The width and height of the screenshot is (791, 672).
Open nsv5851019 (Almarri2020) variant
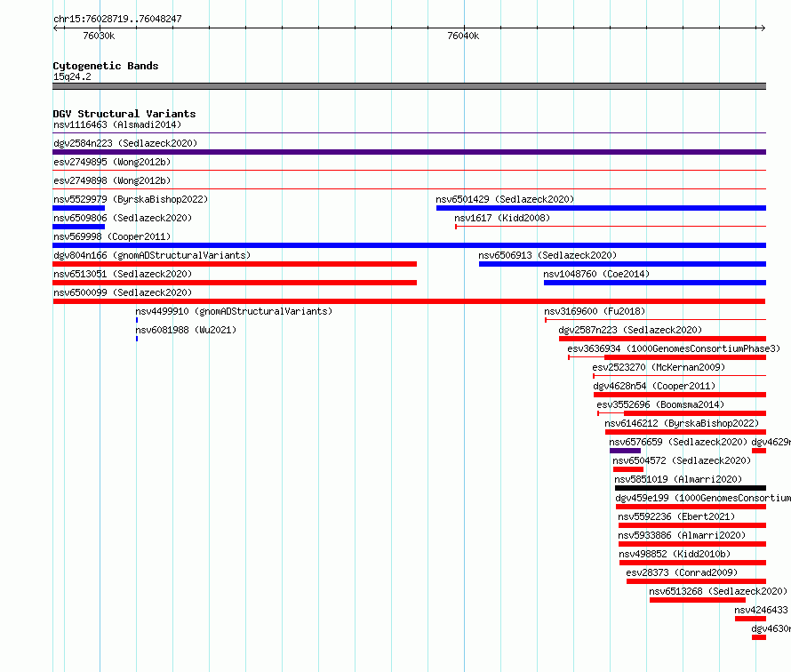678,479
